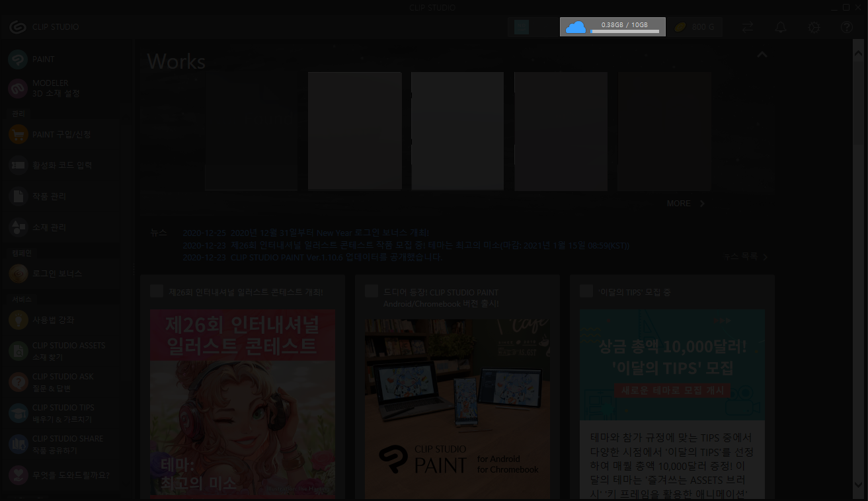The image size is (868, 501).
Task: Open the third Works thumbnail
Action: coord(457,131)
